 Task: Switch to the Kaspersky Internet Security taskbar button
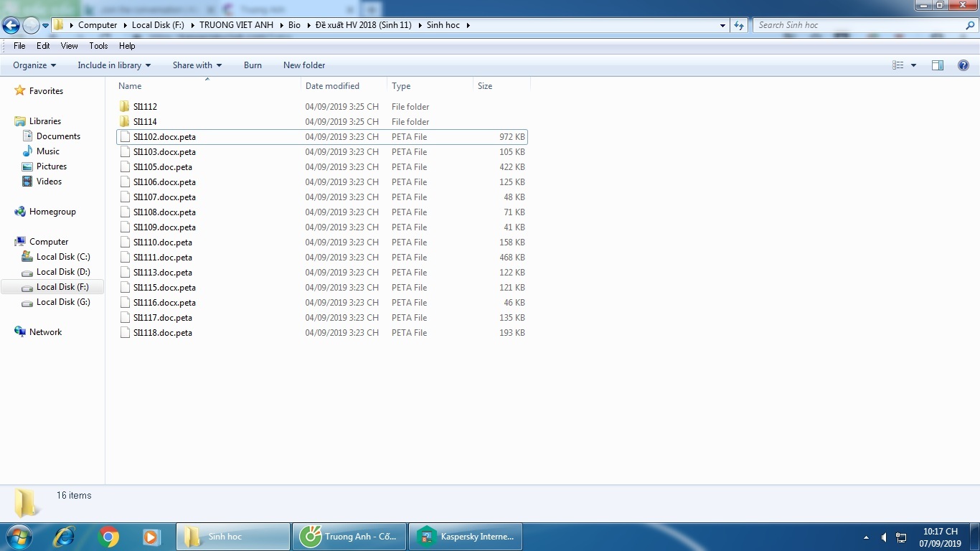466,537
